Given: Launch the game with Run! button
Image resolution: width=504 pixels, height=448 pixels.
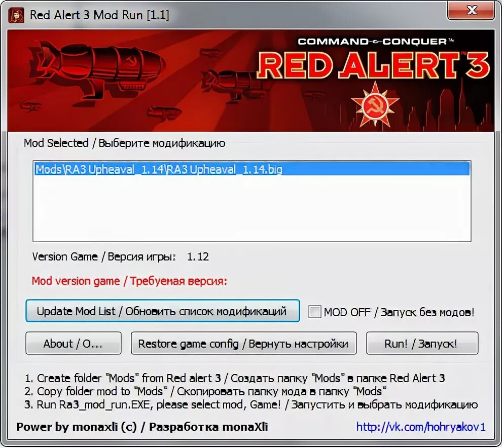Looking at the screenshot, I should (422, 344).
